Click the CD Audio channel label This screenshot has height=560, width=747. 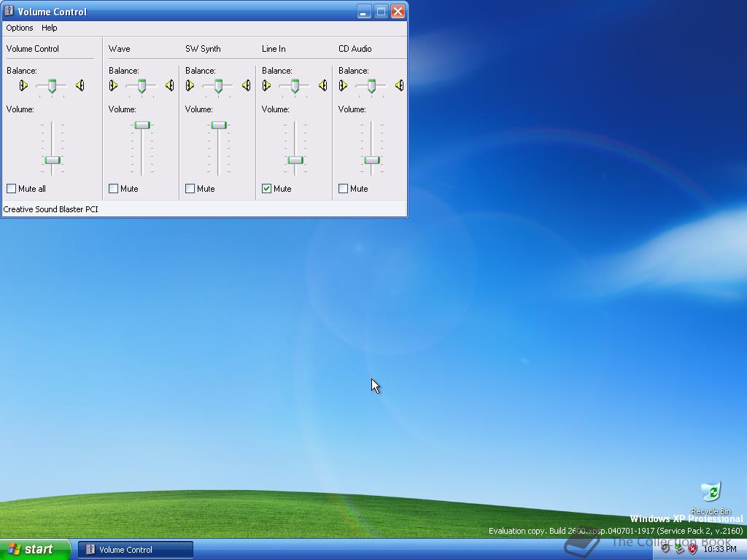coord(355,49)
